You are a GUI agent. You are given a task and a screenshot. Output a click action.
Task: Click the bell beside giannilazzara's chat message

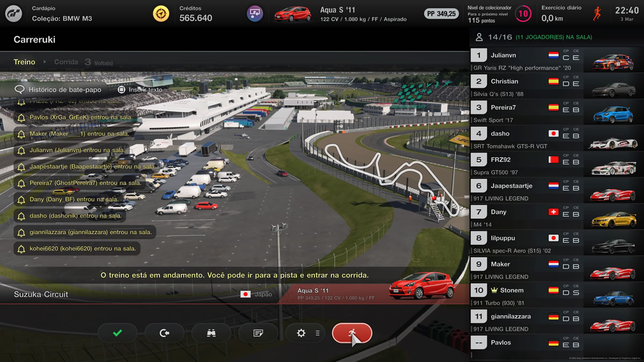tap(21, 233)
